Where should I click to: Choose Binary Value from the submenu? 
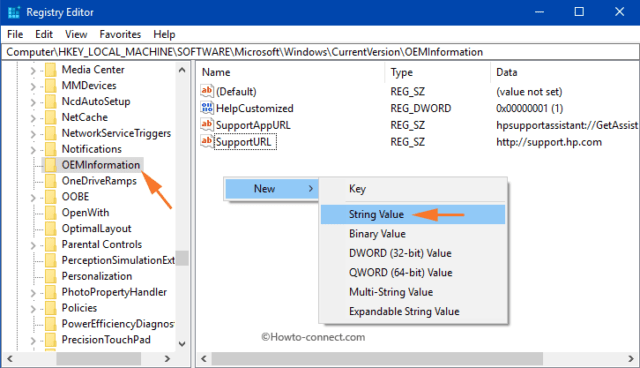point(413,234)
